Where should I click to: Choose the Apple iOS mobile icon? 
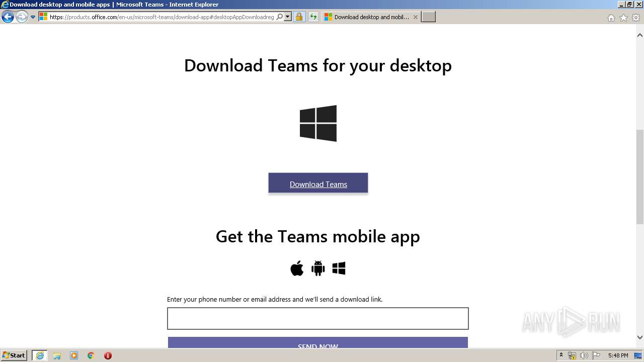click(297, 268)
